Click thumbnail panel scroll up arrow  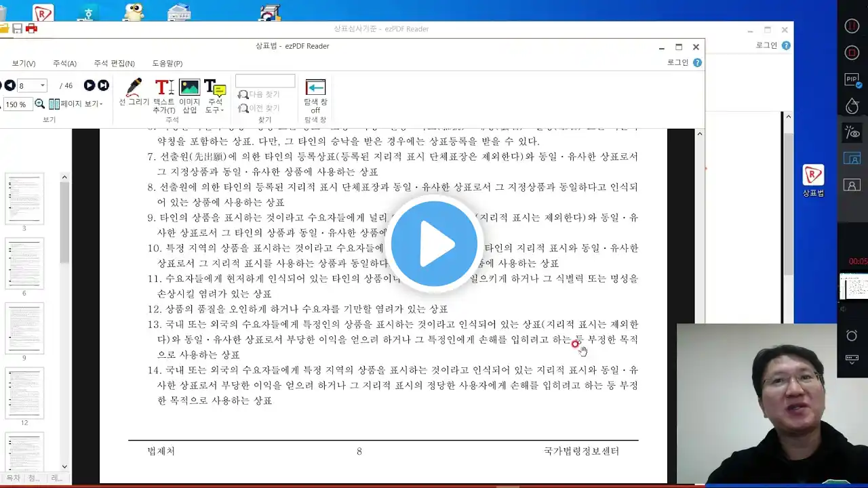[64, 178]
